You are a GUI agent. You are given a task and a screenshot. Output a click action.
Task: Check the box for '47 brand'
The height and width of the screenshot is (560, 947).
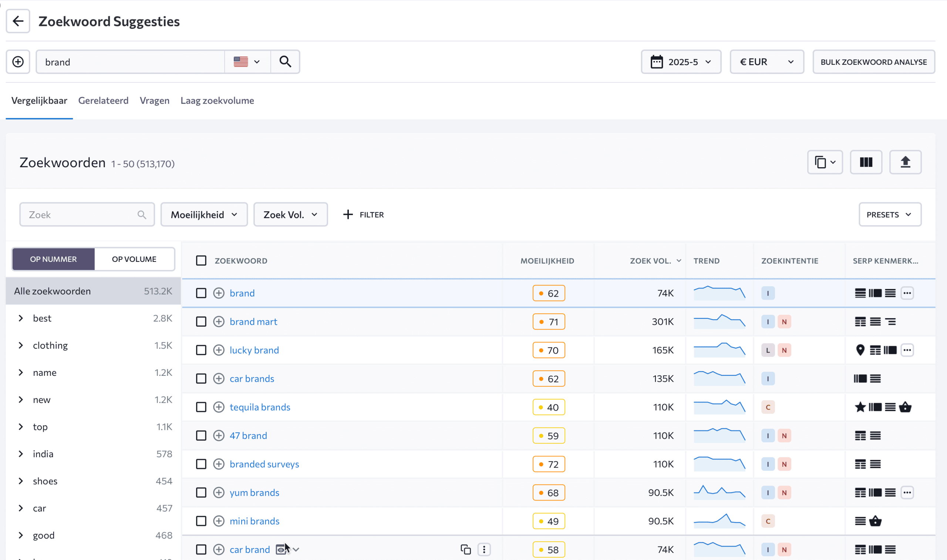201,435
